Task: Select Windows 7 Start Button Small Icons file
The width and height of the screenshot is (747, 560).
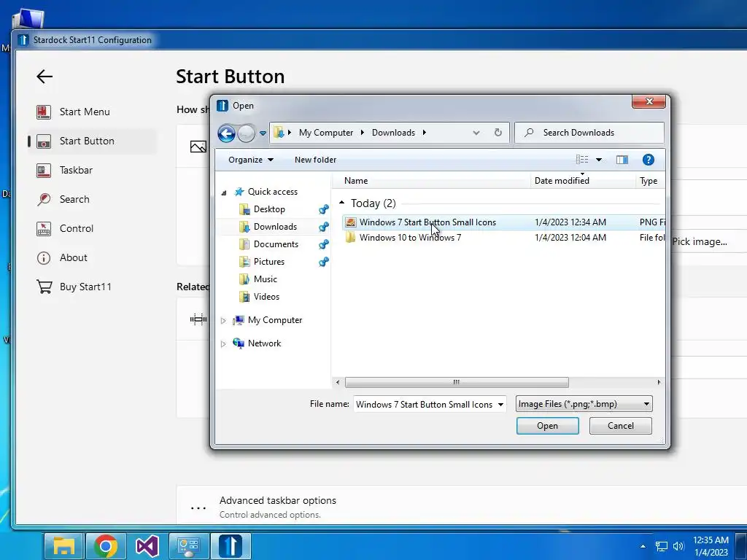Action: [427, 222]
